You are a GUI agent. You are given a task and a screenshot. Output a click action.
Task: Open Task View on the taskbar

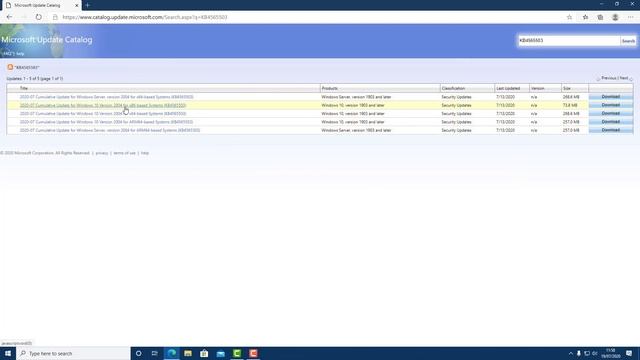coord(155,353)
